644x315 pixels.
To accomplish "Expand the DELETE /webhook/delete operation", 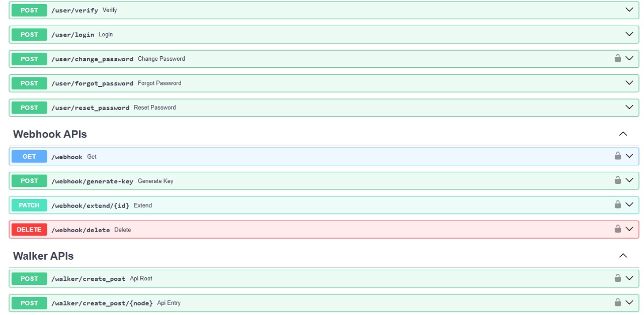I will tap(629, 229).
